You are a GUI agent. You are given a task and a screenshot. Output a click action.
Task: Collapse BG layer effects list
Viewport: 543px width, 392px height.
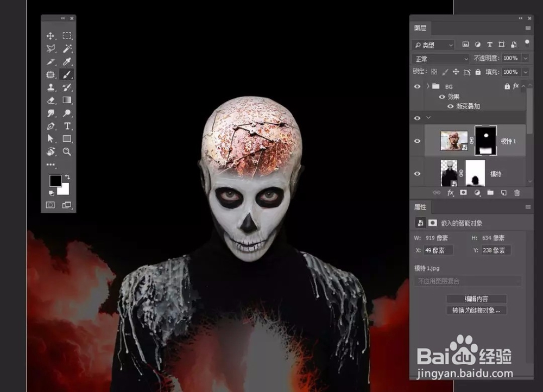coord(523,86)
